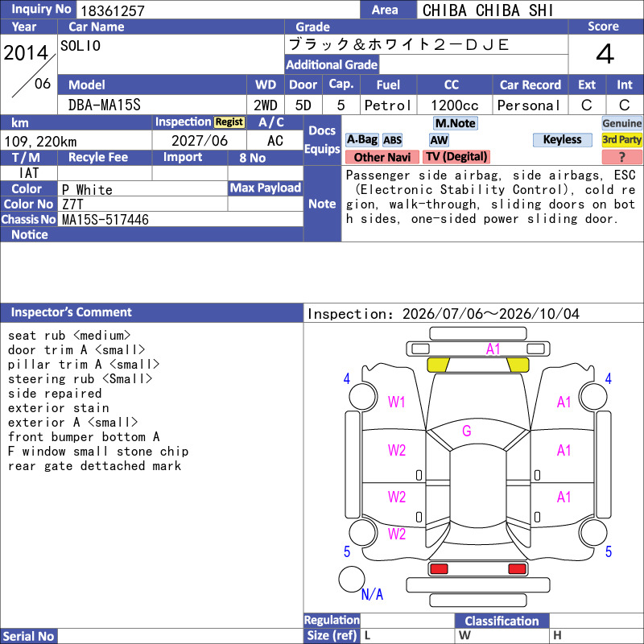
Task: Click the yellow Regist tag
Action: click(229, 122)
